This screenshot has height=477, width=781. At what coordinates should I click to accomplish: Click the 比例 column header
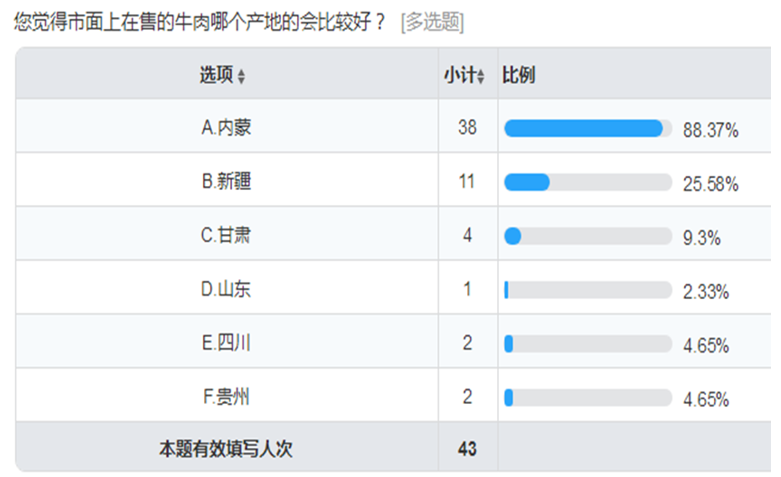[x=519, y=75]
